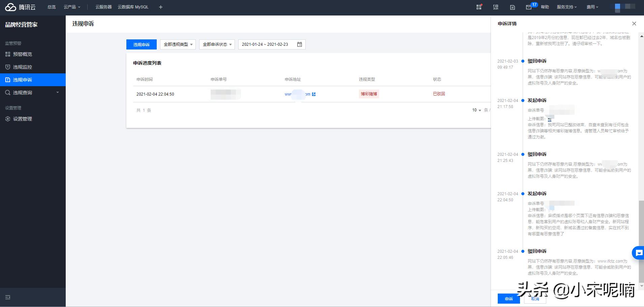Open the floating chat support icon

[638, 253]
